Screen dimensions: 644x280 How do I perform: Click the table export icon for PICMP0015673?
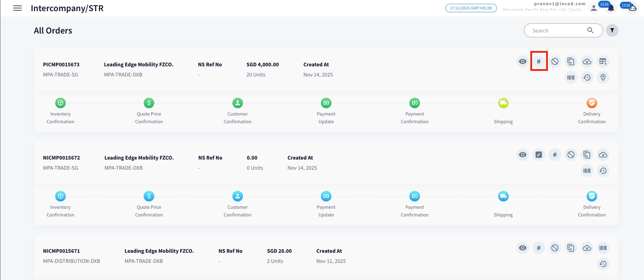(603, 61)
